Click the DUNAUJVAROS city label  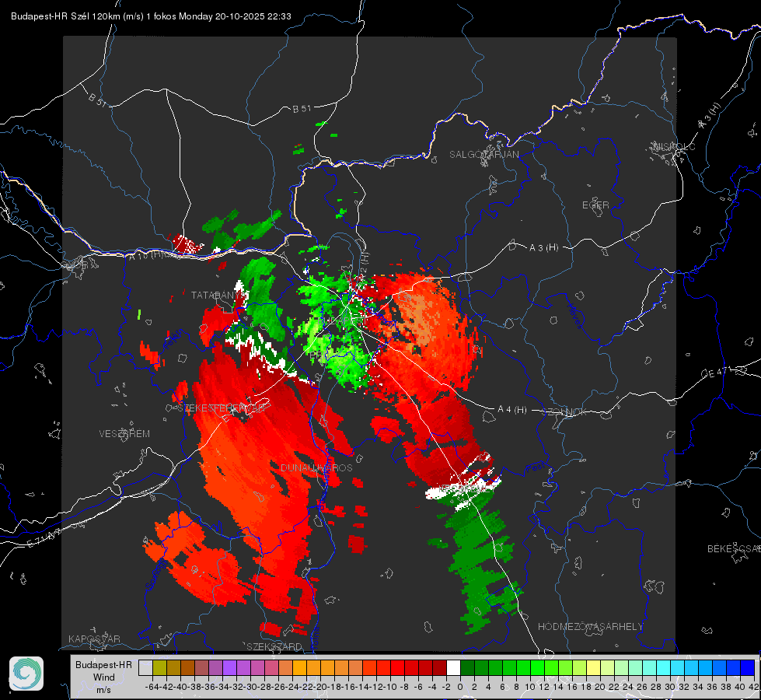(x=316, y=467)
